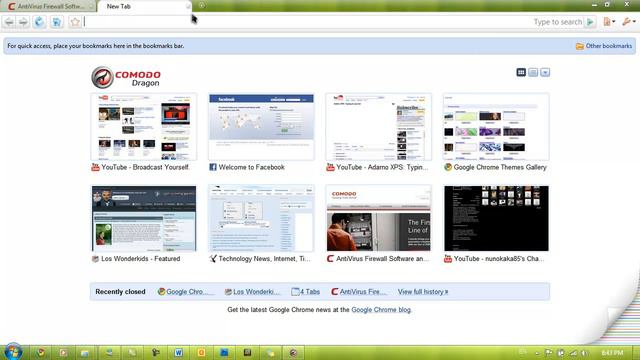Open the orange O application taskbar icon

(201, 353)
